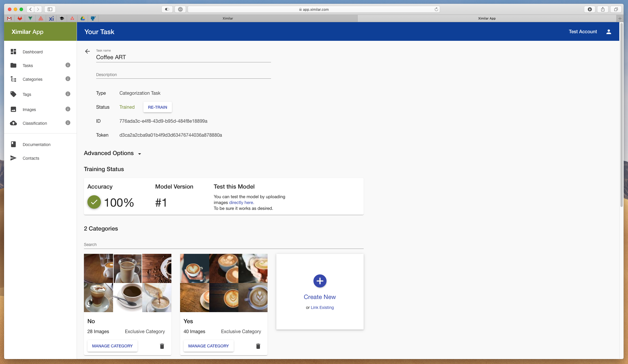This screenshot has height=364, width=628.
Task: Click the Classification cloud upload icon
Action: (x=13, y=123)
